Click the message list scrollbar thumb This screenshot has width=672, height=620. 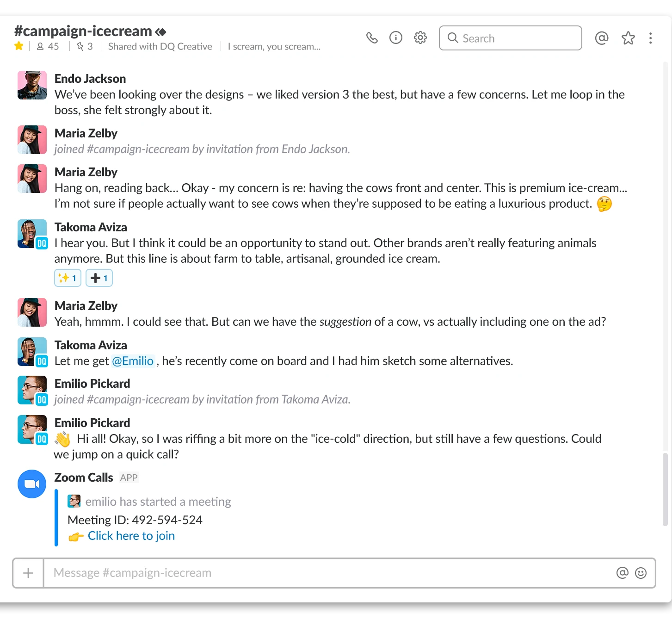(x=665, y=490)
